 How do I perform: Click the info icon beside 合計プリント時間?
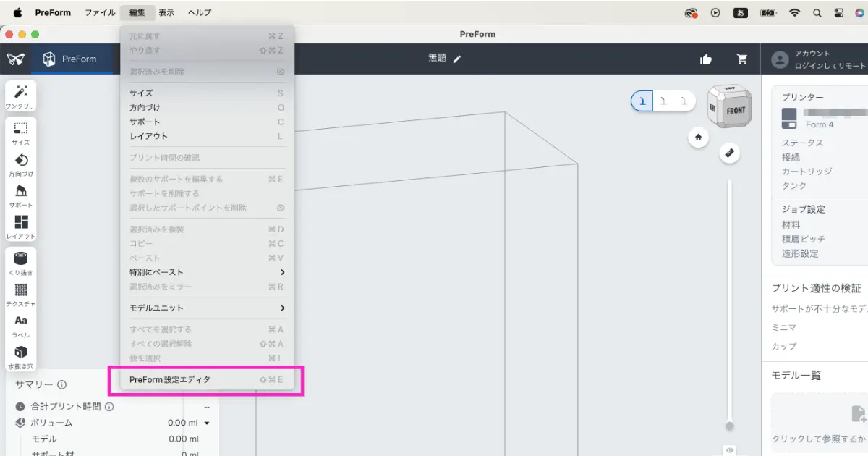[x=109, y=407]
